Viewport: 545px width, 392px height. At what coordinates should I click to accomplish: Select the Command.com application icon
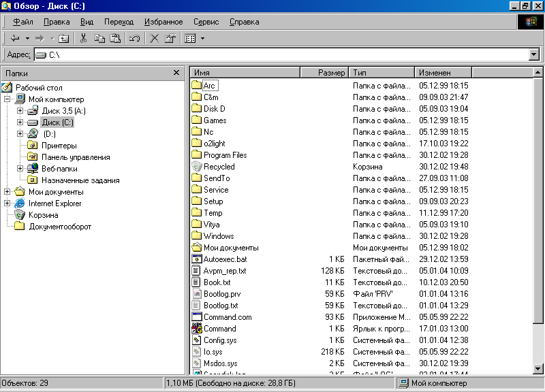point(196,317)
